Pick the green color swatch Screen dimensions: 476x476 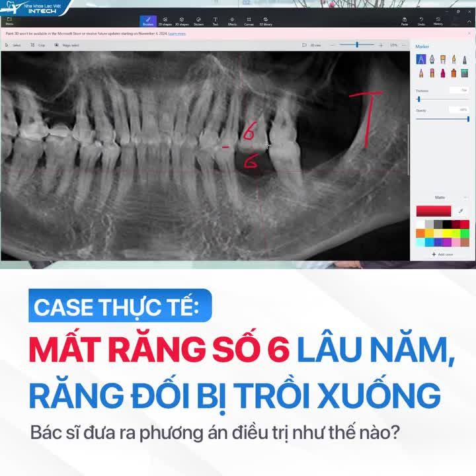(x=465, y=233)
